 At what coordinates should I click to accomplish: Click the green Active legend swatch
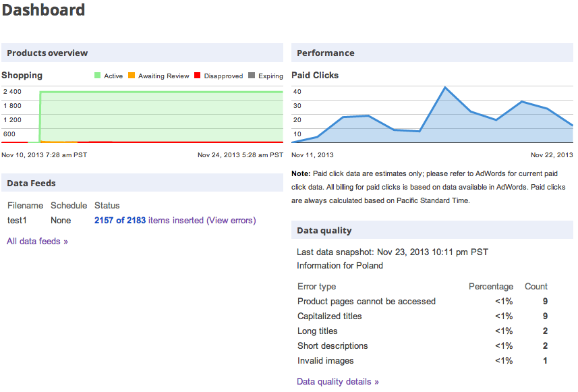[97, 75]
